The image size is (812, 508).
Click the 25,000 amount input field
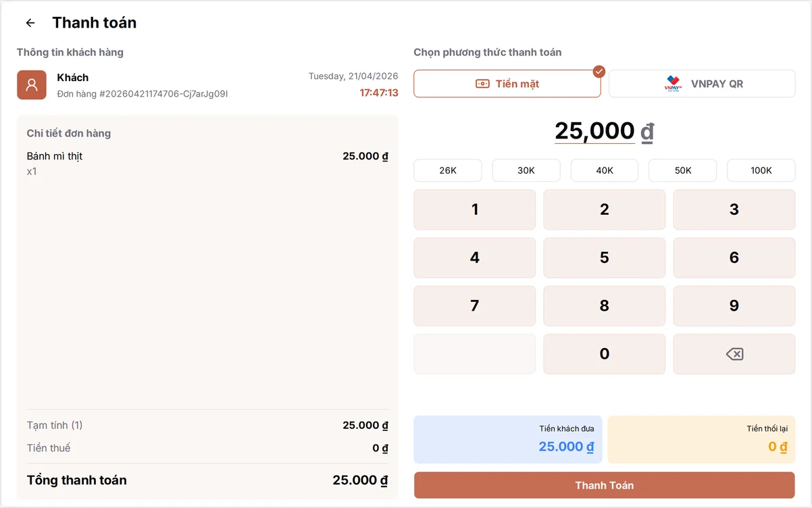point(594,131)
